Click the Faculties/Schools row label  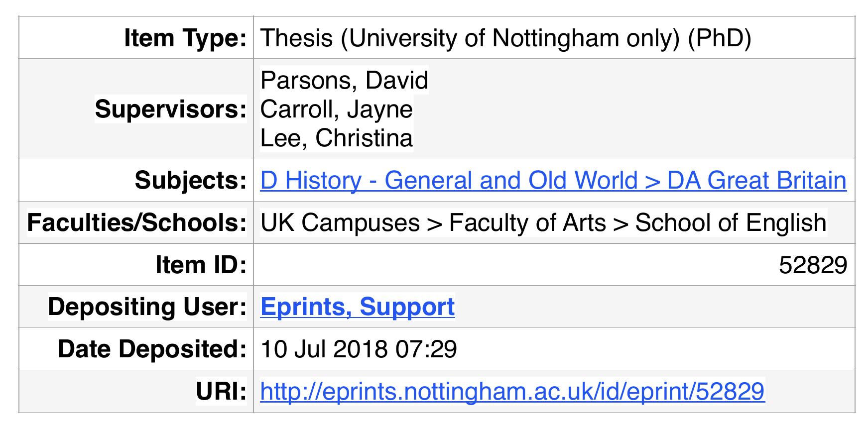(136, 222)
